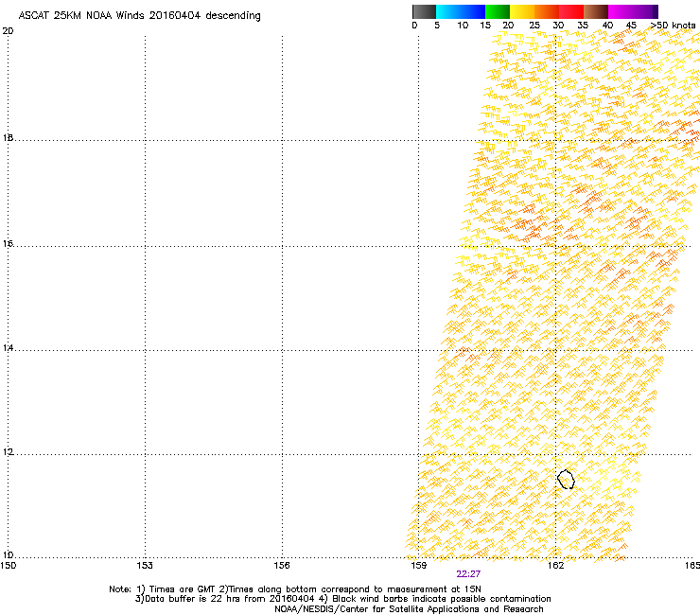Viewport: 700px width, 615px height.
Task: Click the legend label '45'
Action: coord(631,26)
